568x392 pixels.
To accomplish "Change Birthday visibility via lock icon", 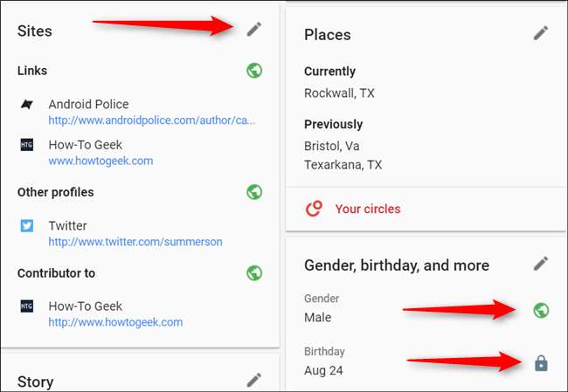I will [541, 362].
